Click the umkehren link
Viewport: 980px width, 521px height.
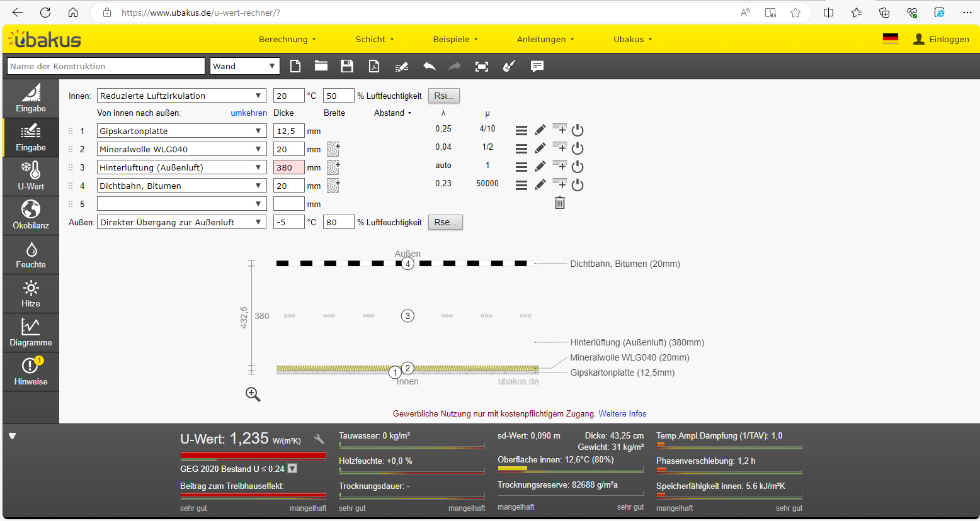click(249, 113)
